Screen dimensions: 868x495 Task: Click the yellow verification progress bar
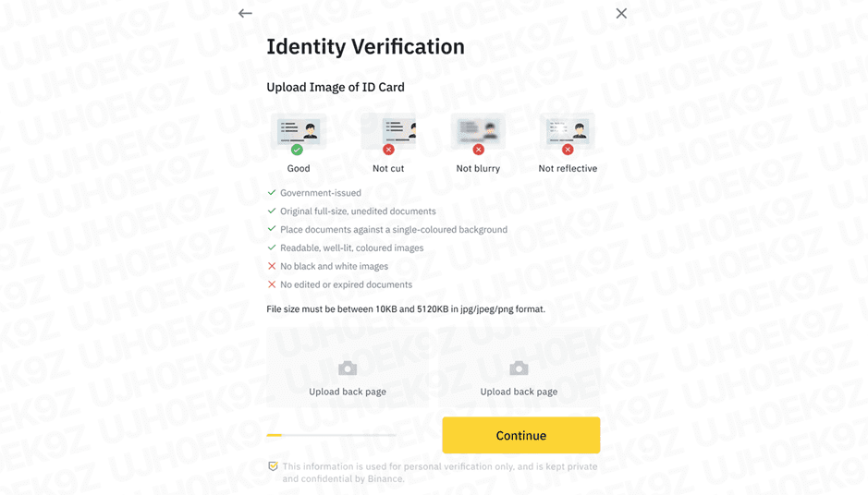[x=275, y=435]
